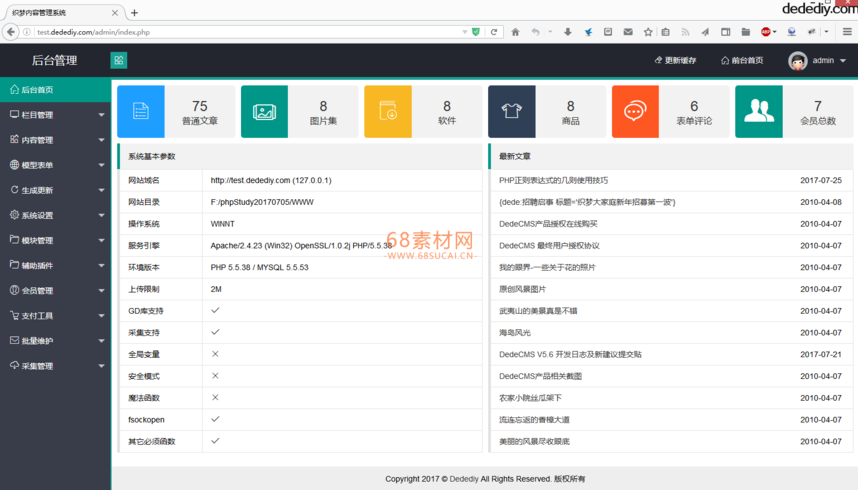Expand 模型表单 sidebar arrow
858x490 pixels.
[101, 165]
